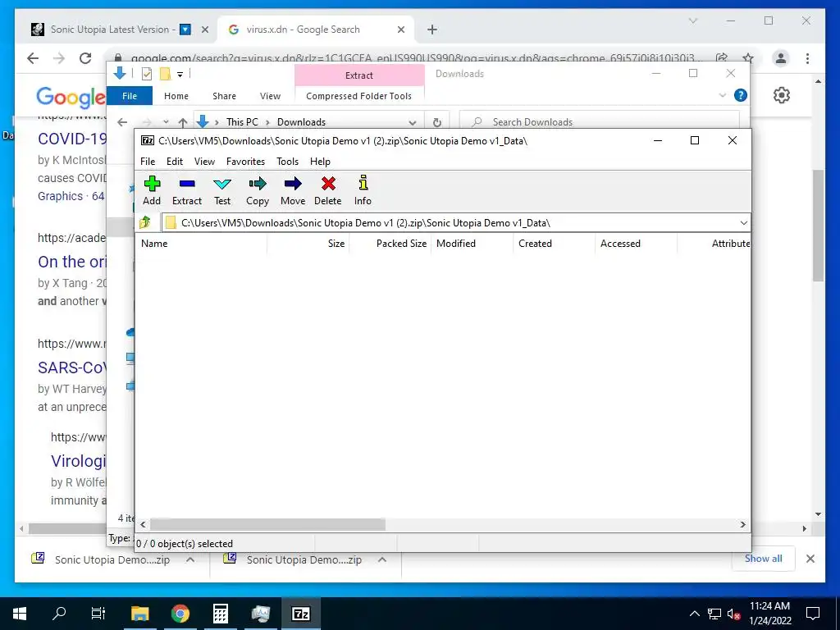Click the Explorer up-folder arrow
840x630 pixels.
pos(183,122)
